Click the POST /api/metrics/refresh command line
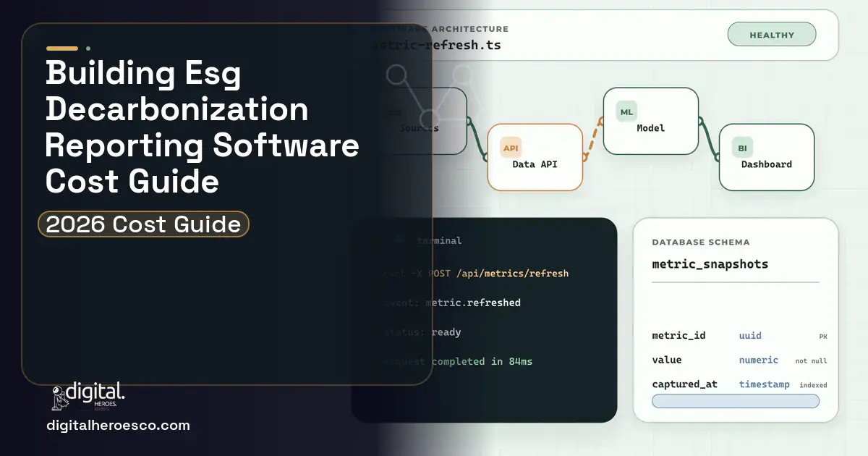 pos(475,274)
